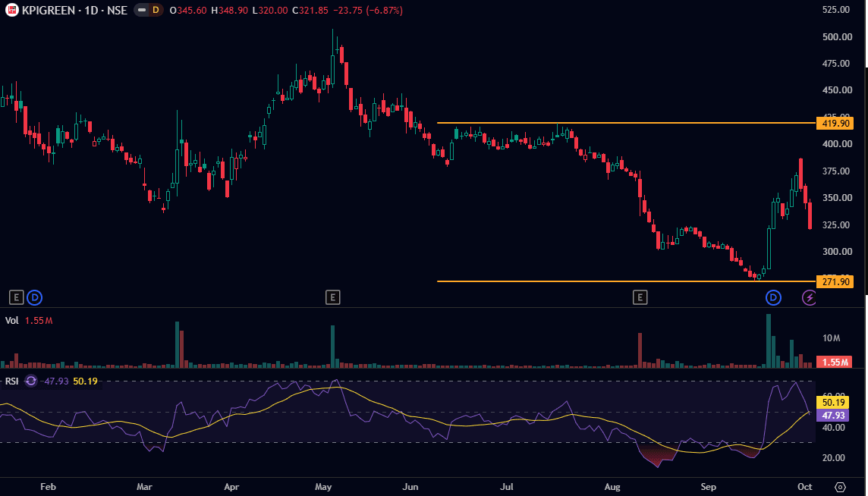868x496 pixels.
Task: Click the high price value 348.90
Action: tap(232, 11)
